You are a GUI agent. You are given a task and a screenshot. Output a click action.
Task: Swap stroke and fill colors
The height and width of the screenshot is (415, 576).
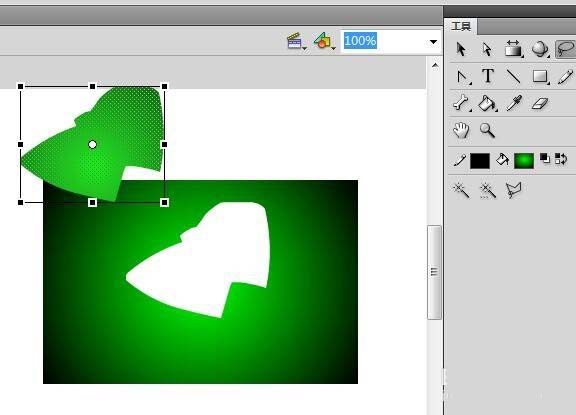click(561, 159)
